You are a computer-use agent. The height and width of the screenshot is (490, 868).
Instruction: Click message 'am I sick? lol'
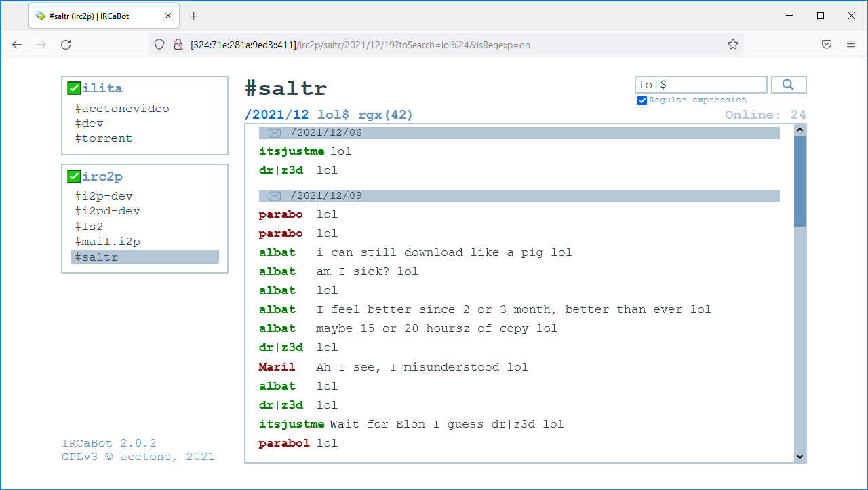(x=368, y=271)
